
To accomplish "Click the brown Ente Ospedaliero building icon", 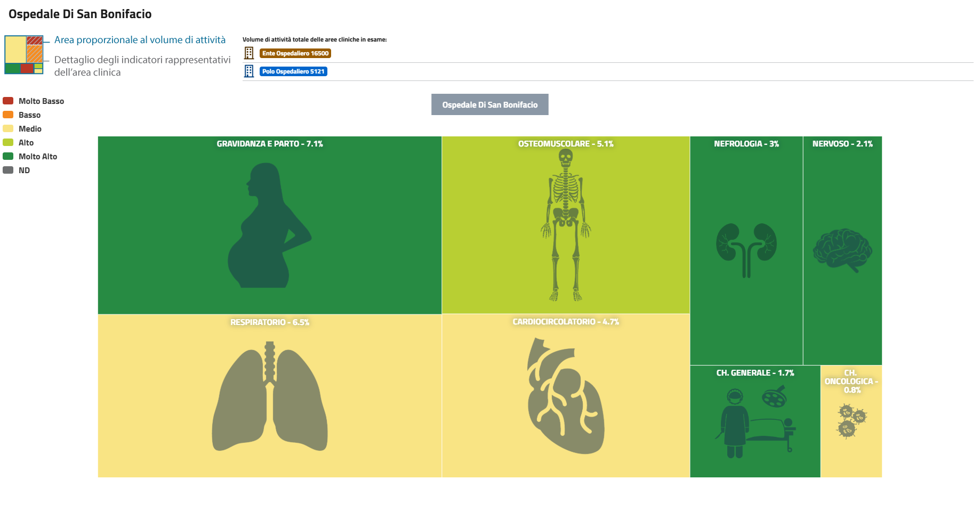I will (x=249, y=53).
